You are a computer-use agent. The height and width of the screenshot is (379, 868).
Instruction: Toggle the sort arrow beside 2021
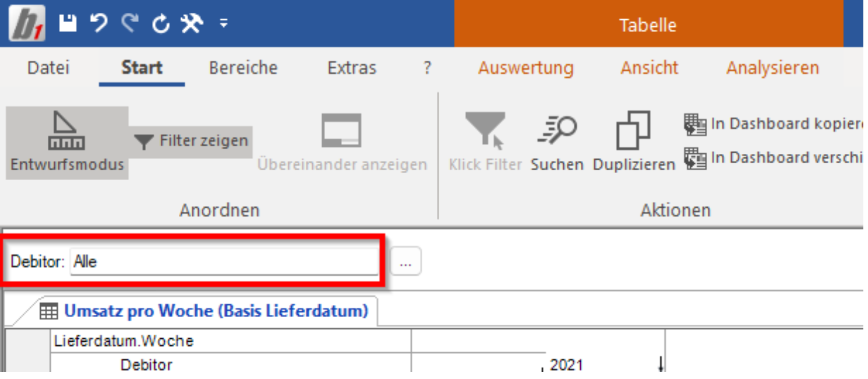click(x=660, y=365)
